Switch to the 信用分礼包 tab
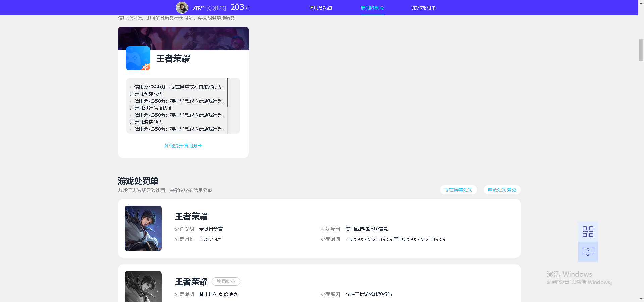This screenshot has width=644, height=302. pos(320,7)
